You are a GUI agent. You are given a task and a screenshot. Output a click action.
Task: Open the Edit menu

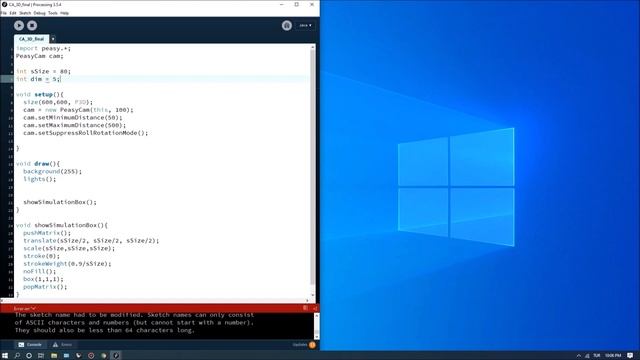click(x=13, y=13)
